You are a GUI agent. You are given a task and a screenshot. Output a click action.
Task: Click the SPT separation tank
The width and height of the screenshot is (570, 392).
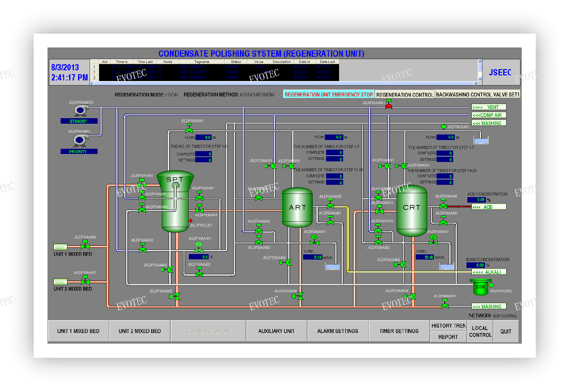click(x=175, y=201)
